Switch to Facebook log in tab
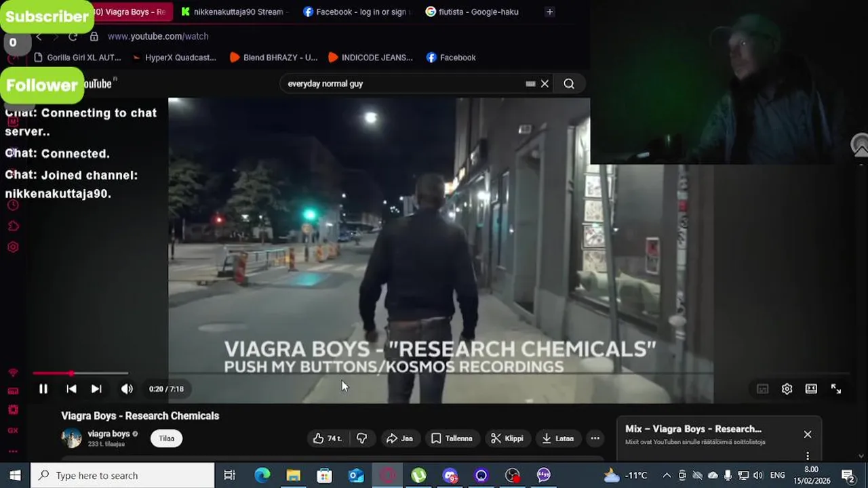Viewport: 868px width, 488px height. [x=357, y=12]
